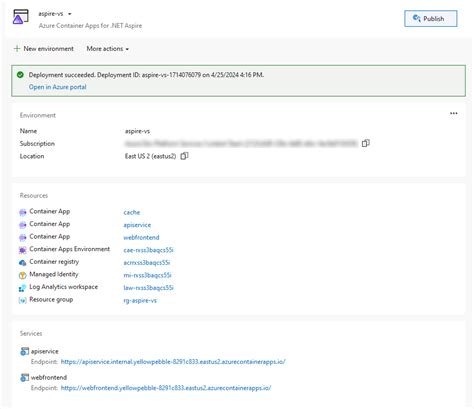Click the Container App icon beside webfrontend link
474x409 pixels.
[23, 237]
